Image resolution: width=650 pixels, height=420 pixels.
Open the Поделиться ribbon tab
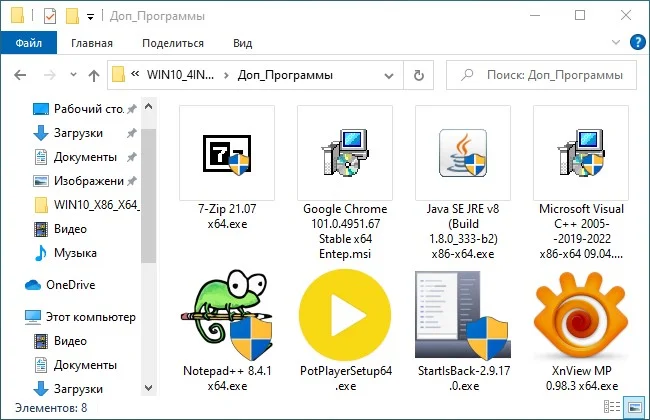[173, 43]
